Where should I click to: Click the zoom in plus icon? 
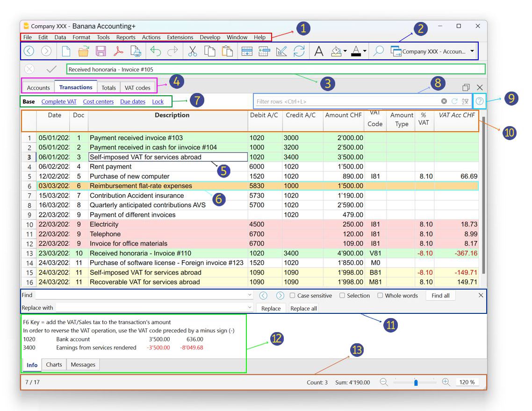(x=446, y=382)
